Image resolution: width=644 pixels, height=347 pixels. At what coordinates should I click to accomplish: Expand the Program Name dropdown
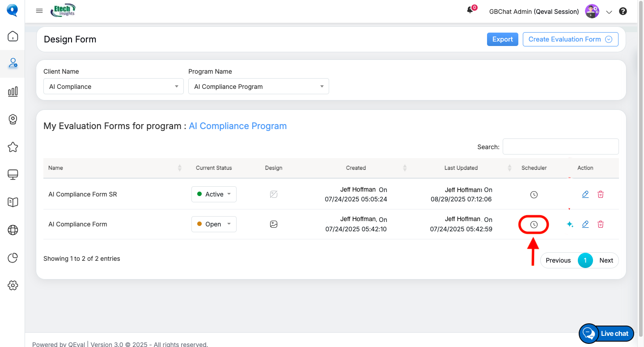click(258, 87)
